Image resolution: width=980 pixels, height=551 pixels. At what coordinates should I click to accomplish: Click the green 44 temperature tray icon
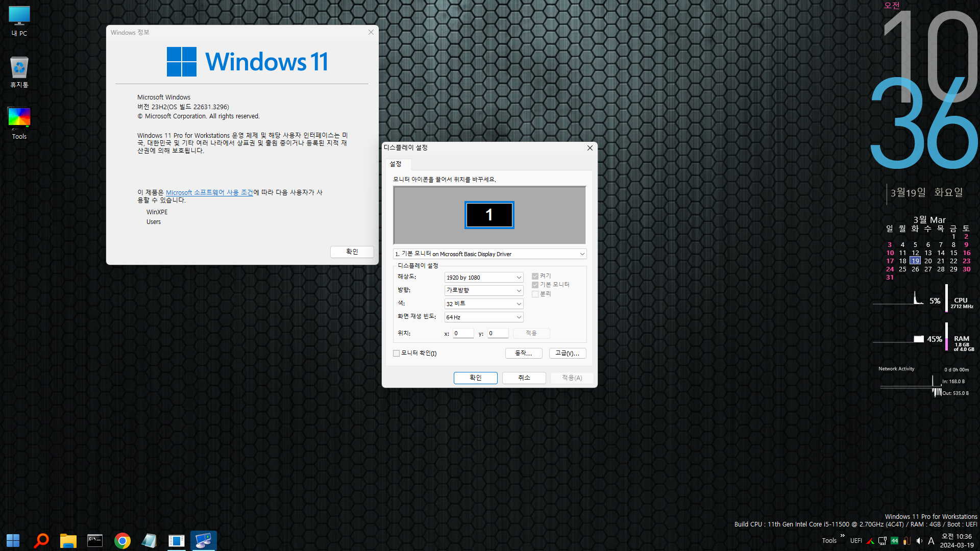pos(895,541)
